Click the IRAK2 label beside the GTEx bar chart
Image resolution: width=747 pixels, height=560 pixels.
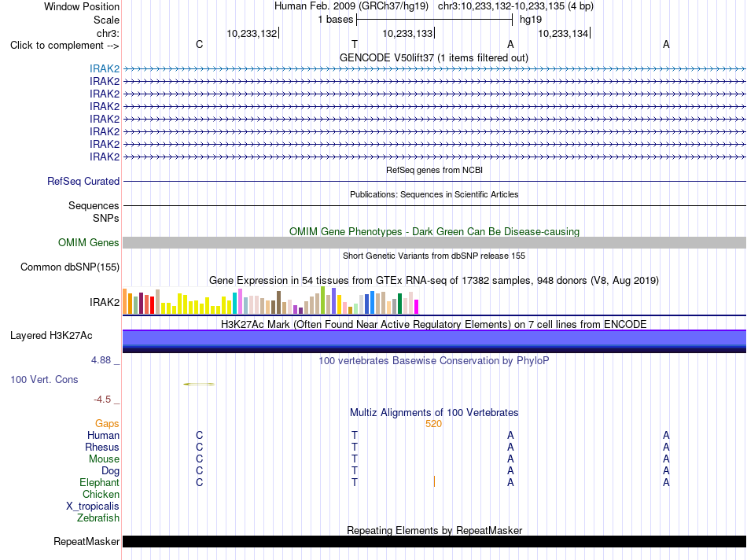click(105, 302)
